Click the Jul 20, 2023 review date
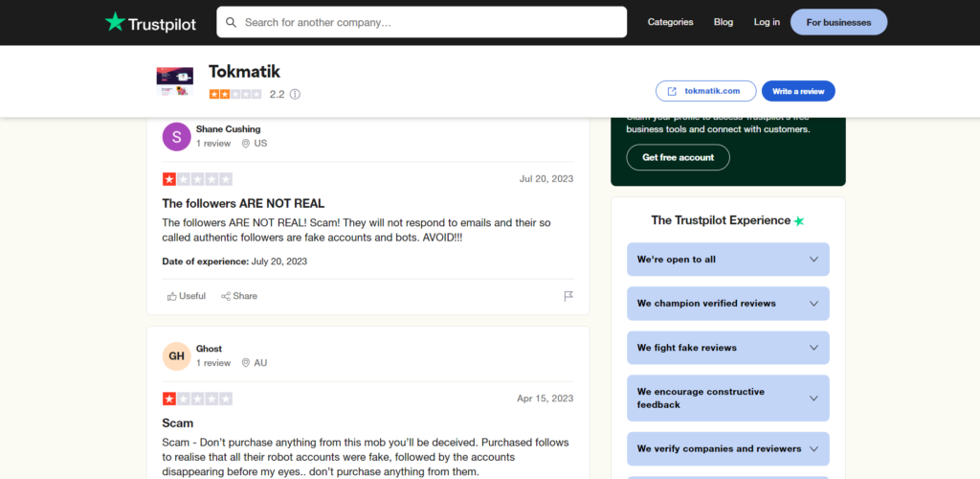The image size is (980, 479). (546, 179)
